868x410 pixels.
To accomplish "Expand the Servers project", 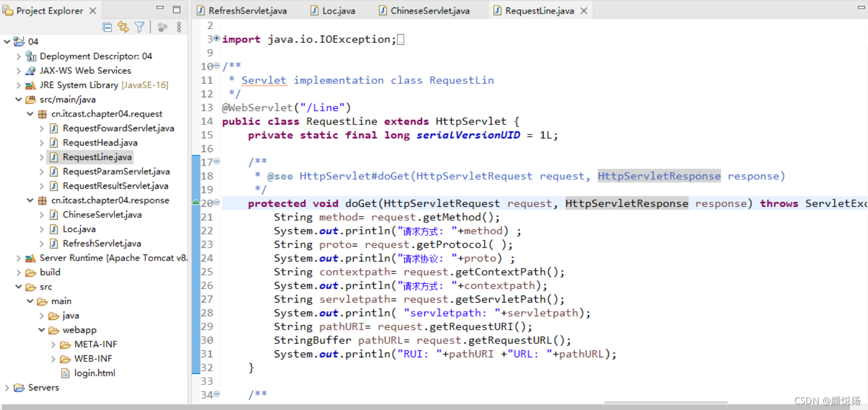I will click(7, 387).
